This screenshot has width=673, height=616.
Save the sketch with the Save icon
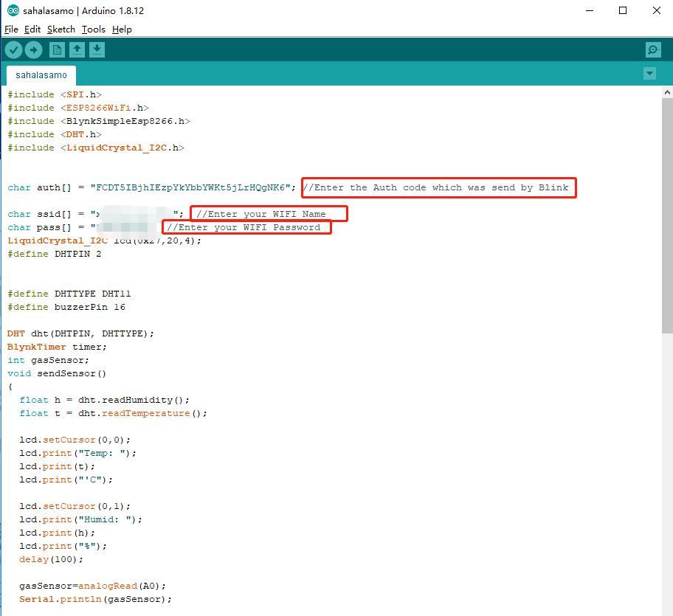coord(97,49)
